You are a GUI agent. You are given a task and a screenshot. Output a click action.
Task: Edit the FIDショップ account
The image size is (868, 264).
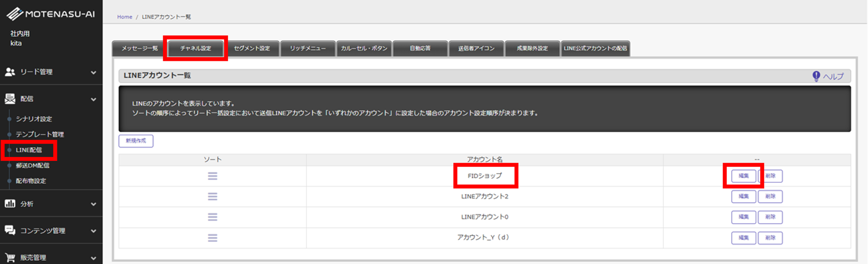tap(743, 176)
